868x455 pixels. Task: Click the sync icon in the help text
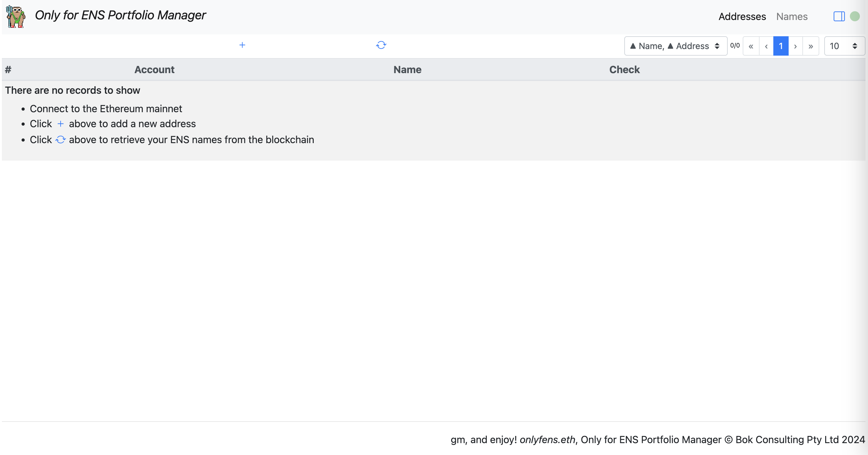[x=60, y=140]
